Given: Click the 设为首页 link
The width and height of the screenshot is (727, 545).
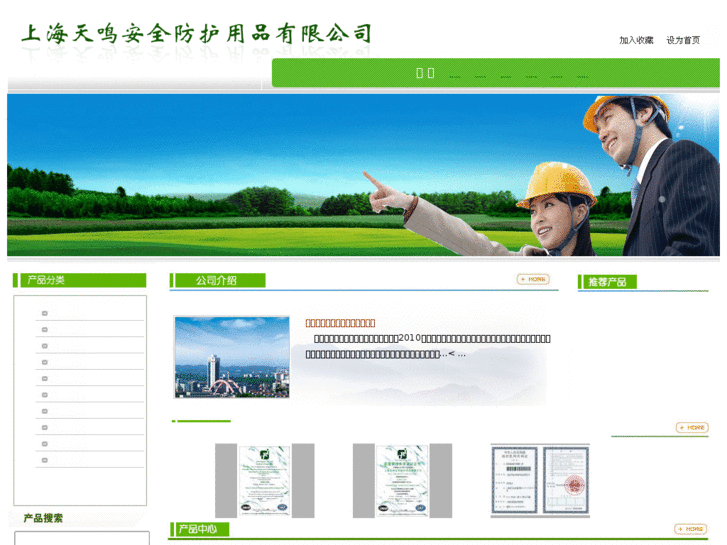Looking at the screenshot, I should point(683,40).
